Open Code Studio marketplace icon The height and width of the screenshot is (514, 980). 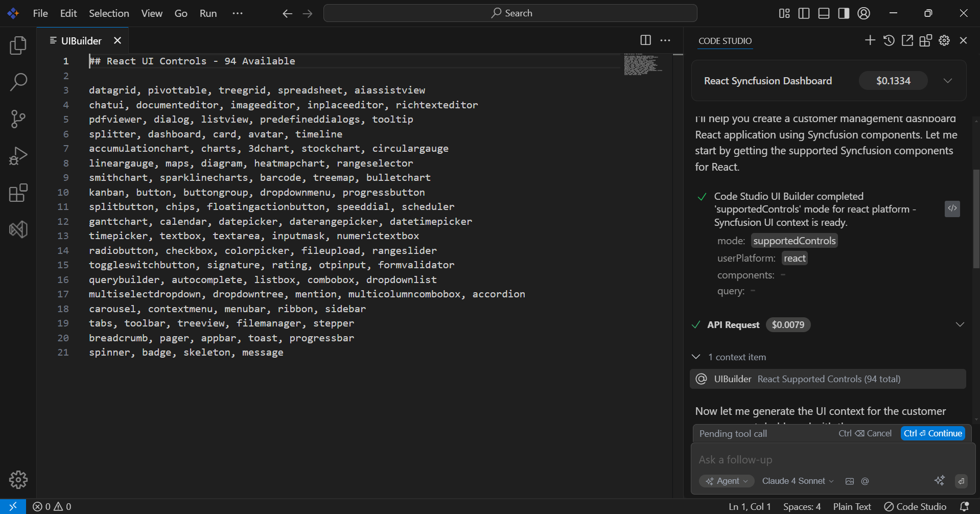click(x=926, y=40)
